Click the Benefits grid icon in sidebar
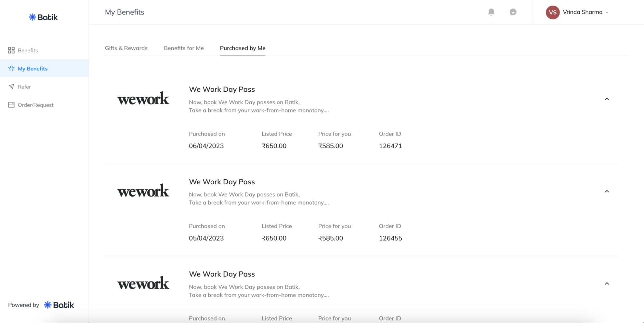Image resolution: width=644 pixels, height=323 pixels. click(11, 50)
